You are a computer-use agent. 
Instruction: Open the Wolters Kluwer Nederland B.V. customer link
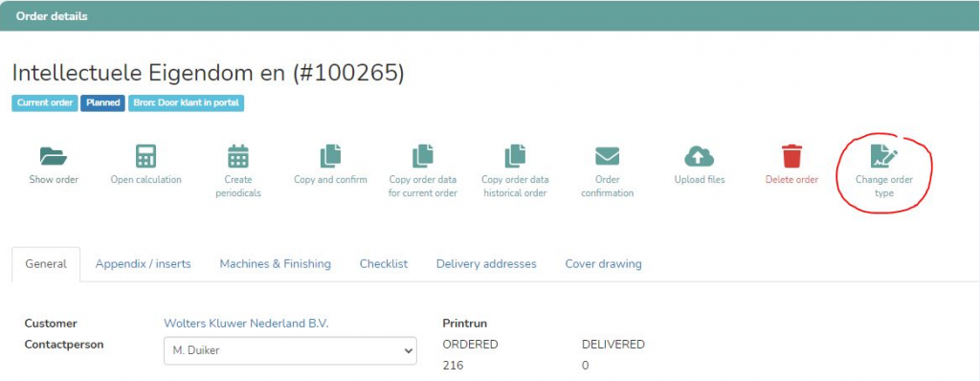click(x=246, y=324)
